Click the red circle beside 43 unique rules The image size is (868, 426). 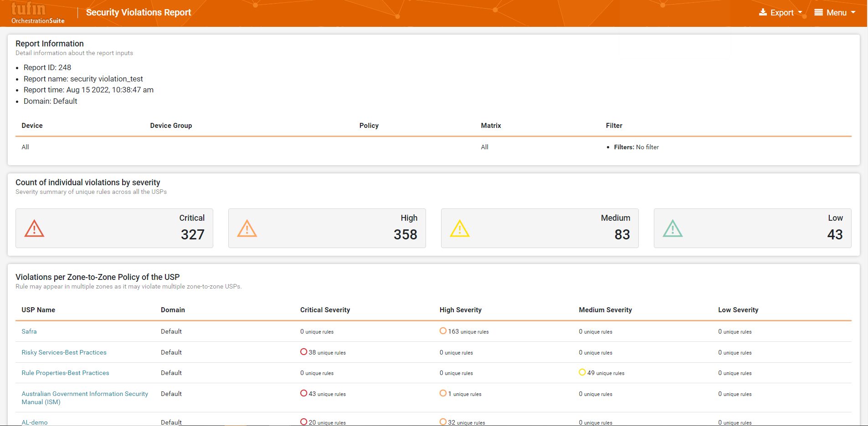pyautogui.click(x=303, y=393)
